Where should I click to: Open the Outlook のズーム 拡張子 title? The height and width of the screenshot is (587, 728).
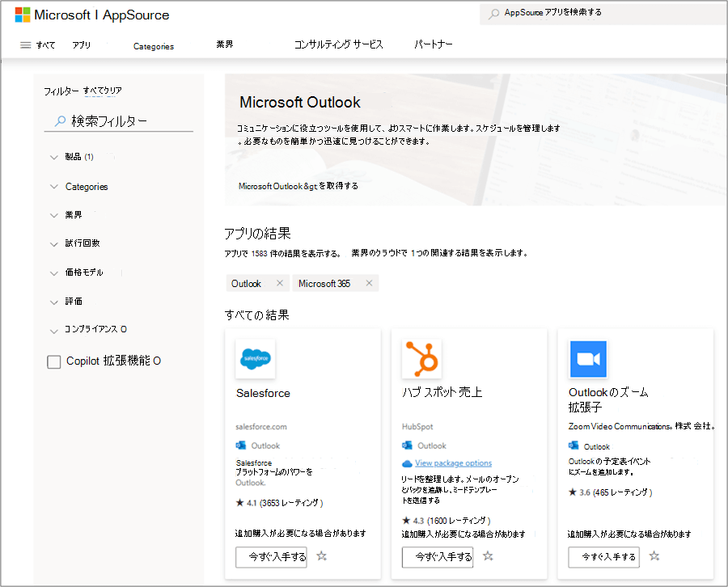click(608, 399)
